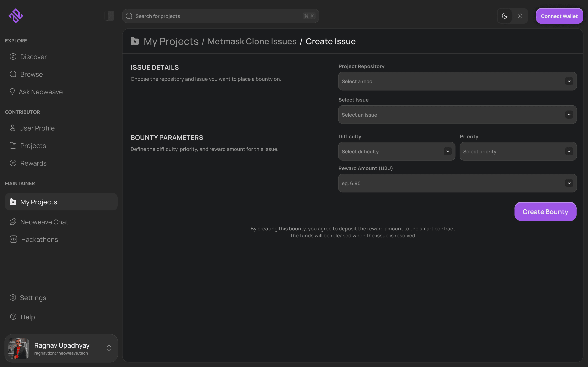Expand the Select a repo dropdown
Screen dimensions: 588x367
pos(457,81)
